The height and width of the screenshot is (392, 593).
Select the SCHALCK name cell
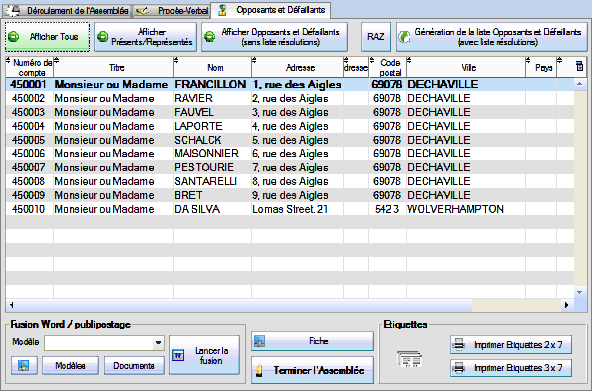coord(213,140)
